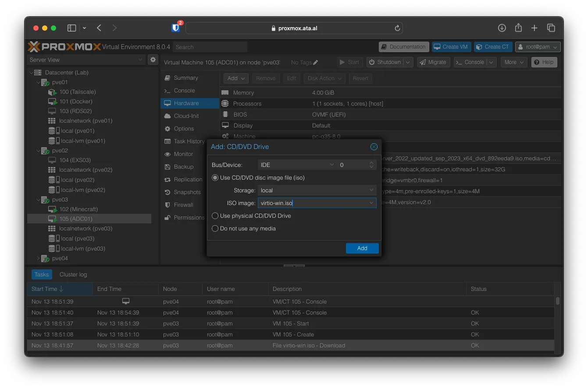This screenshot has height=389, width=588.
Task: Switch to Cluster log tab
Action: [x=73, y=275]
